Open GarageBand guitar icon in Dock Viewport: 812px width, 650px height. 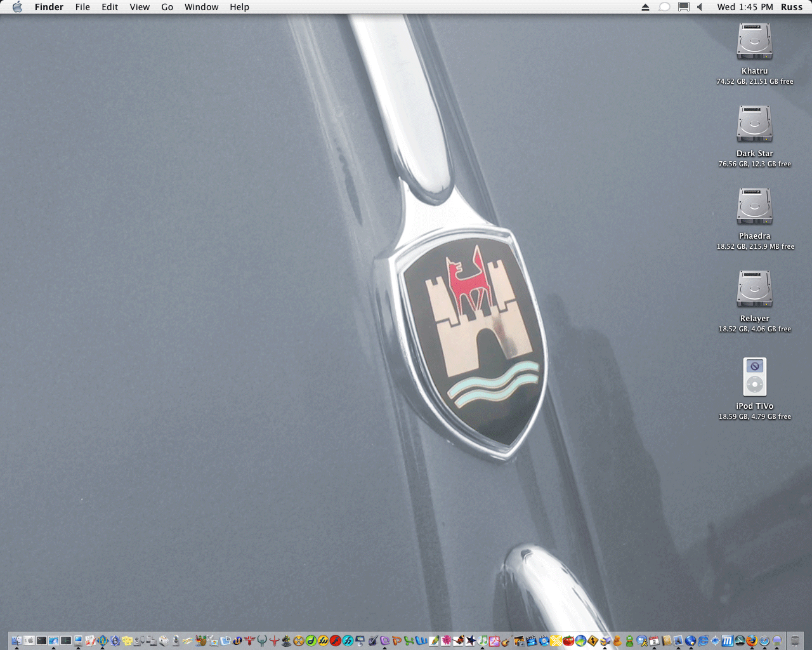(507, 640)
